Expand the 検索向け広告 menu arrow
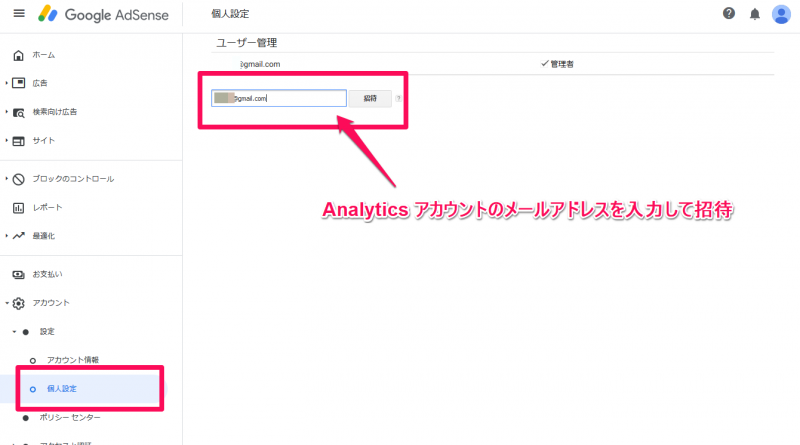This screenshot has height=445, width=800. coord(6,112)
